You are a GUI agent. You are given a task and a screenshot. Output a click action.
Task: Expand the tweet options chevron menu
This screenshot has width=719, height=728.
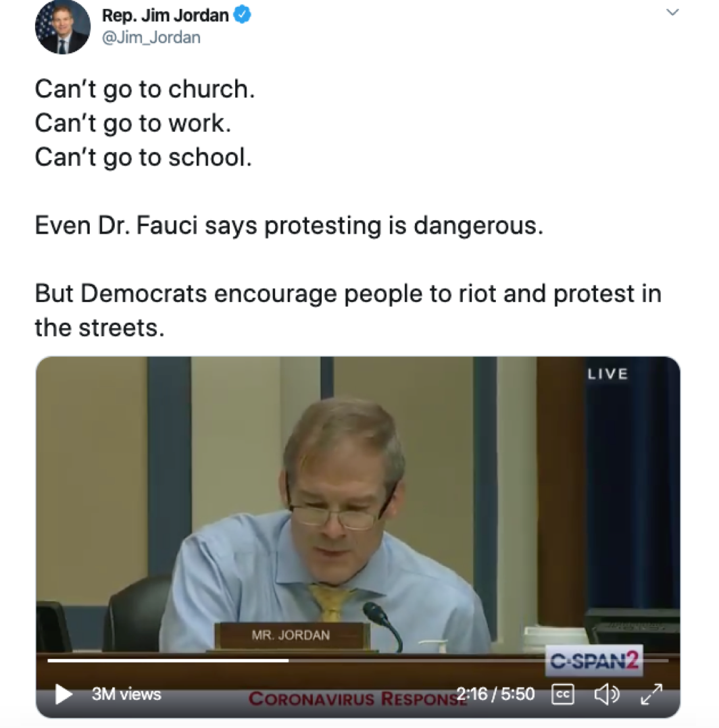(x=672, y=13)
